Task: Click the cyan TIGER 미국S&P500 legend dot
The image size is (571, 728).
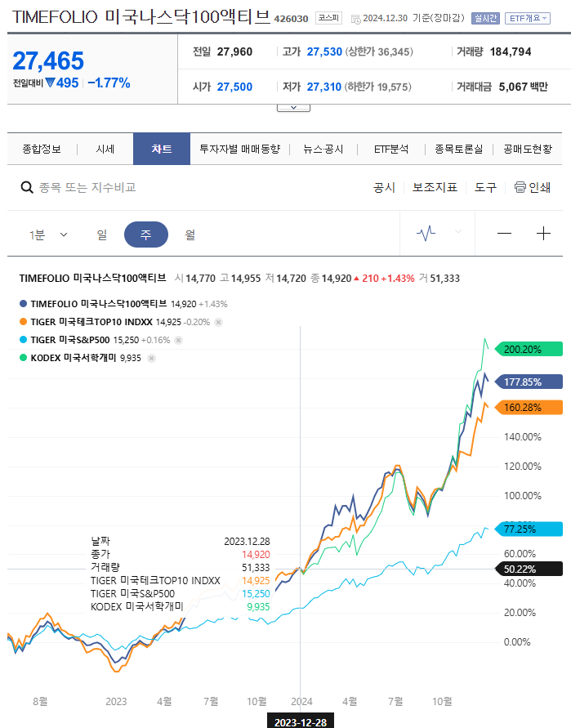Action: (23, 340)
